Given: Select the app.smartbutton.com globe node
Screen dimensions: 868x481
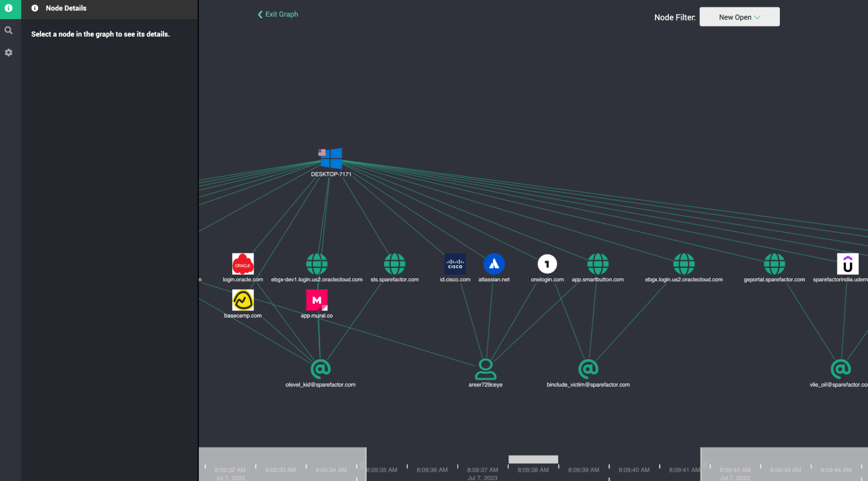Looking at the screenshot, I should [x=597, y=264].
